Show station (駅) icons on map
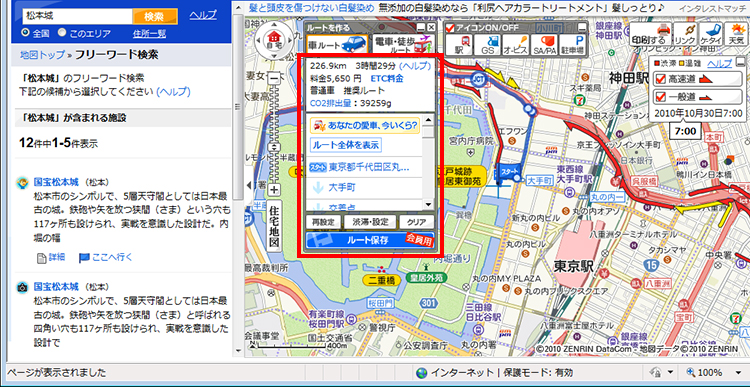The height and width of the screenshot is (387, 750). pyautogui.click(x=459, y=46)
